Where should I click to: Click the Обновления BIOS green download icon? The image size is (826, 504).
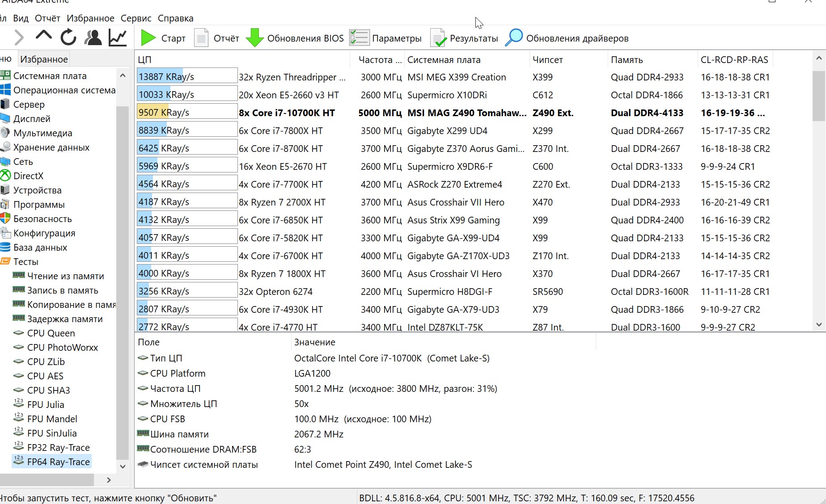254,38
